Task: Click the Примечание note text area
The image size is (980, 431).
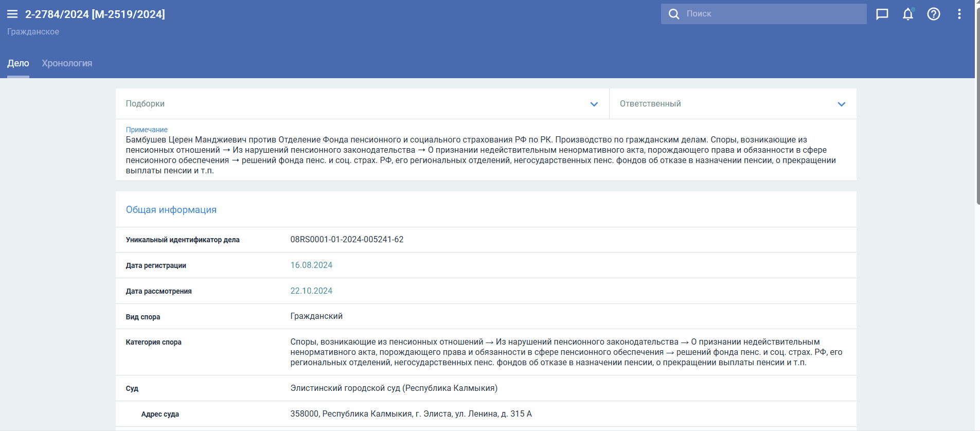Action: (x=481, y=155)
